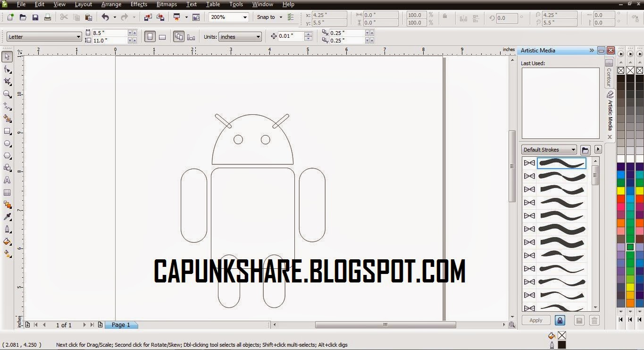Switch to the Contour docker tab
644x350 pixels.
[609, 72]
